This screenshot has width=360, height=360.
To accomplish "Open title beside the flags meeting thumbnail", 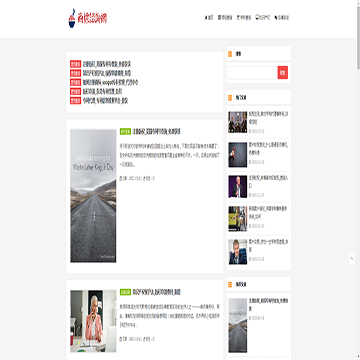I will pos(268,117).
